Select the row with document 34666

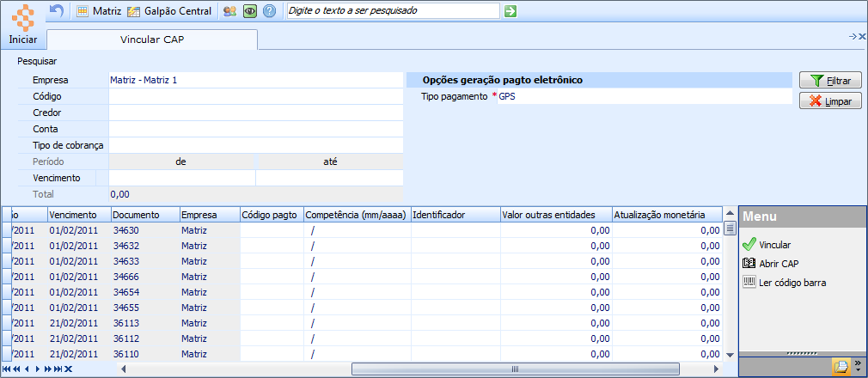pyautogui.click(x=363, y=277)
